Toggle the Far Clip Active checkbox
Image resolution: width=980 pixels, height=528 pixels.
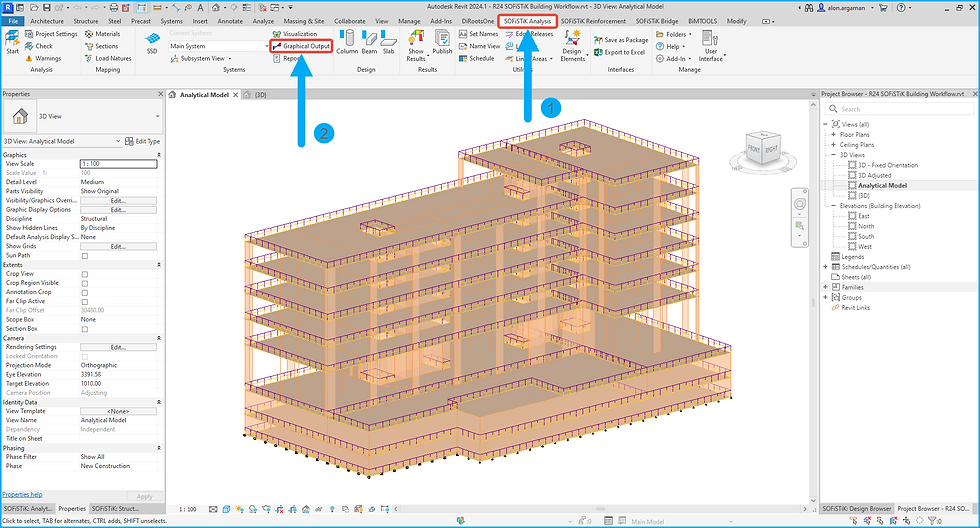(x=85, y=302)
